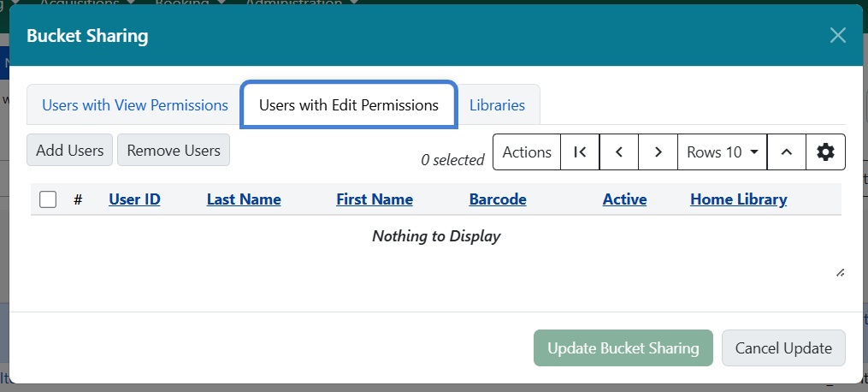Open the Libraries tab
868x392 pixels.
(497, 105)
